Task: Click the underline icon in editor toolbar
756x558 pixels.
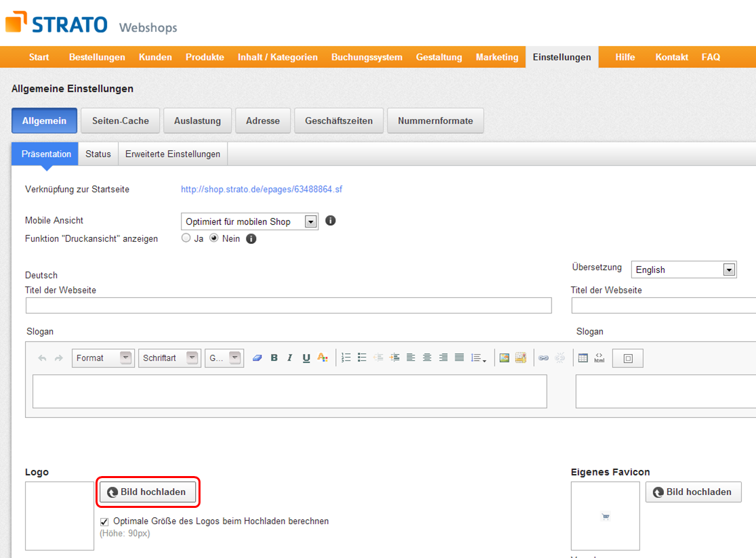Action: (x=306, y=358)
